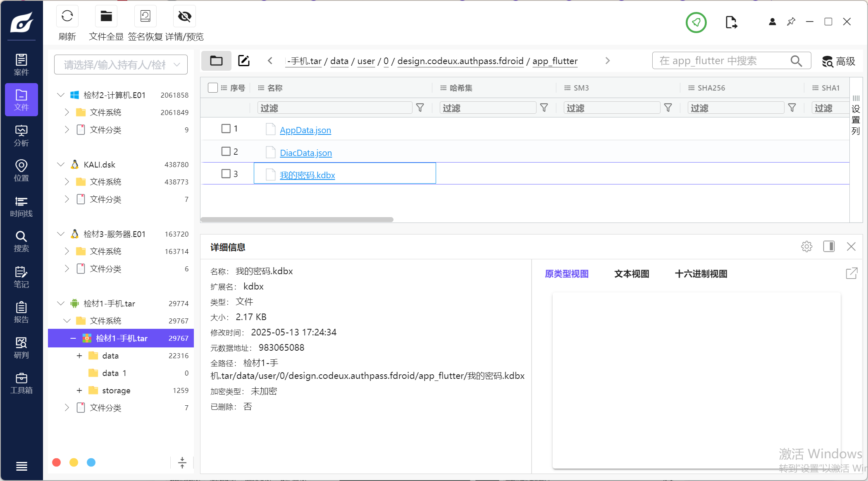
Task: Check the box for row 3
Action: tap(226, 174)
